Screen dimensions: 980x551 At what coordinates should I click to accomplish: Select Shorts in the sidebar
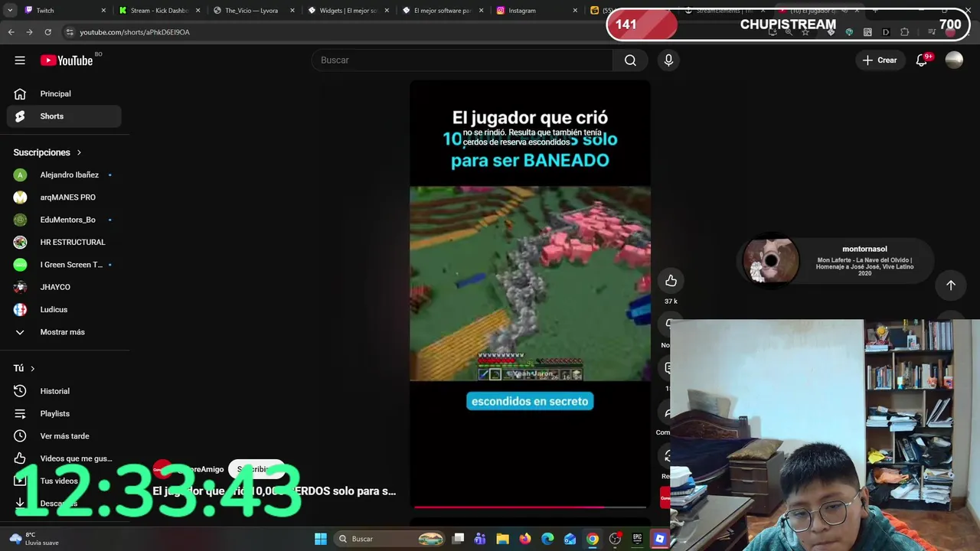pyautogui.click(x=64, y=116)
